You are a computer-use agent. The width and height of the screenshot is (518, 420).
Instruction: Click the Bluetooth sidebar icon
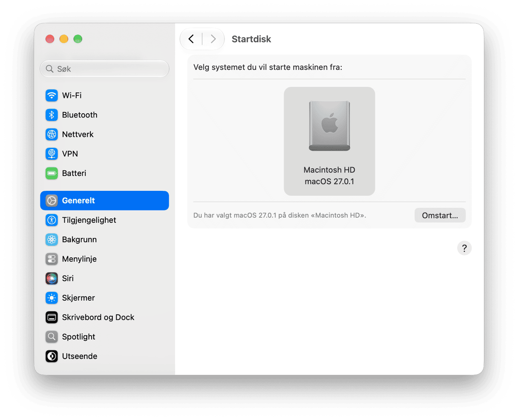point(52,115)
